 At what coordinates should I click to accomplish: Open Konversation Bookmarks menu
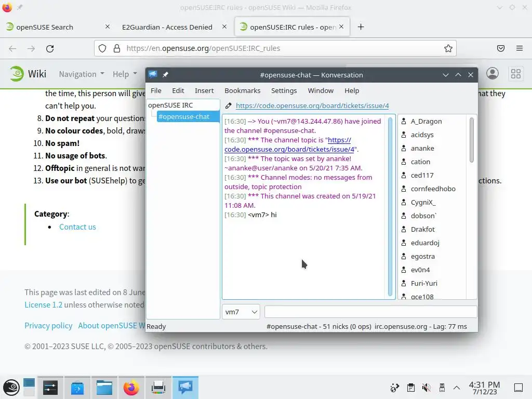(243, 90)
